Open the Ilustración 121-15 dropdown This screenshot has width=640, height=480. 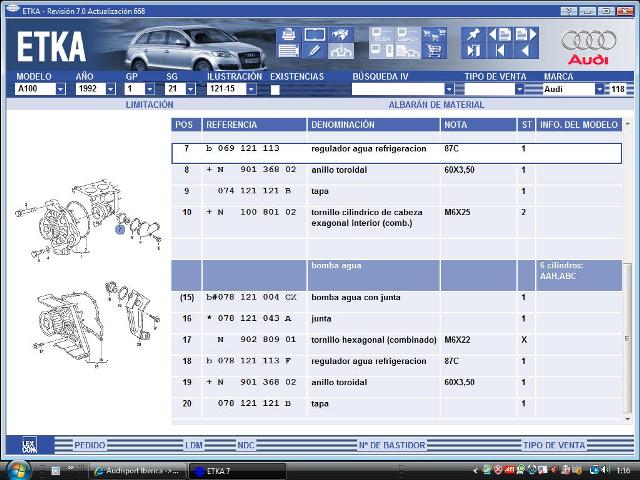click(251, 89)
